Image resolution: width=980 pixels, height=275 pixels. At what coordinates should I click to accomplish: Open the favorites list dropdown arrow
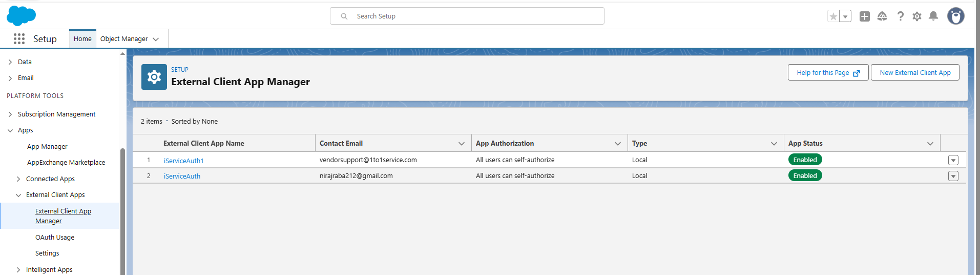pyautogui.click(x=845, y=16)
